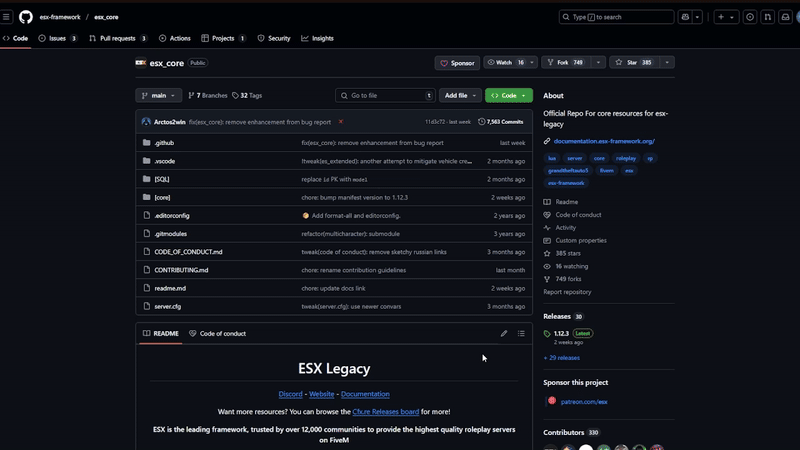Open the README outline list icon
The image size is (800, 450).
[521, 333]
